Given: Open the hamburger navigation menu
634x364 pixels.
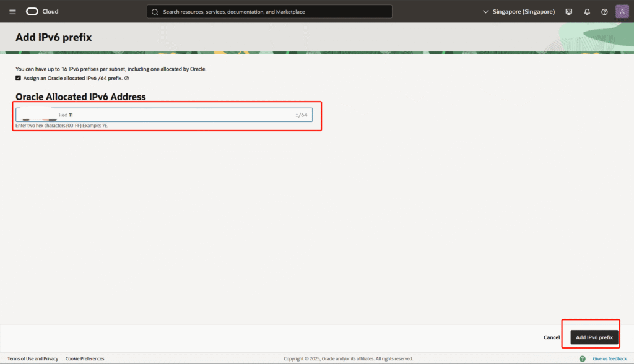Looking at the screenshot, I should pos(12,12).
